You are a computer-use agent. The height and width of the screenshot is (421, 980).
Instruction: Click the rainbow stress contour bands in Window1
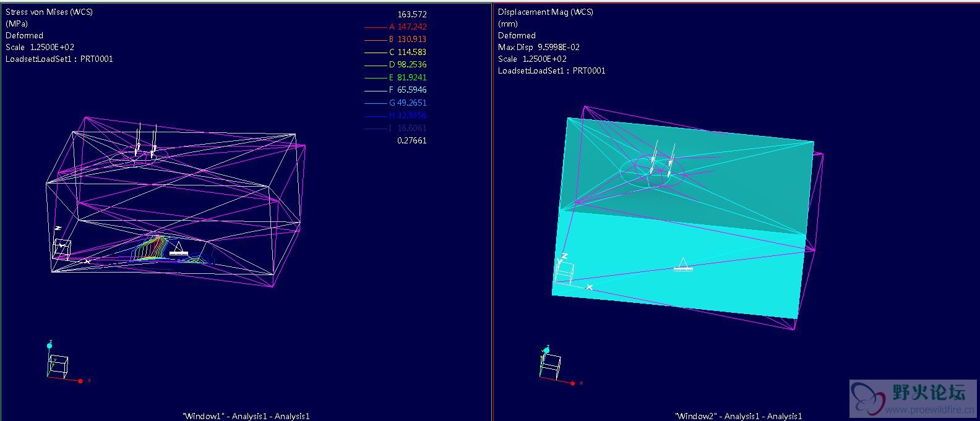coord(152,249)
